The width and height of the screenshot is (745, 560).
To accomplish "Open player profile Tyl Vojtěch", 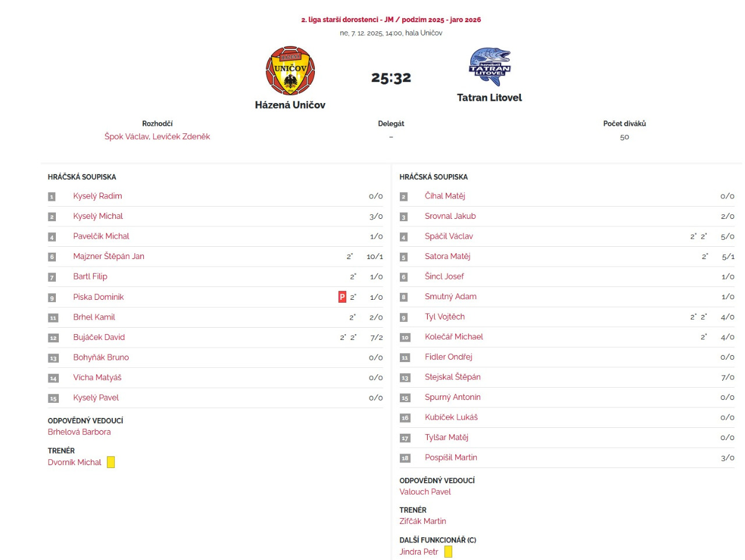I will [445, 317].
